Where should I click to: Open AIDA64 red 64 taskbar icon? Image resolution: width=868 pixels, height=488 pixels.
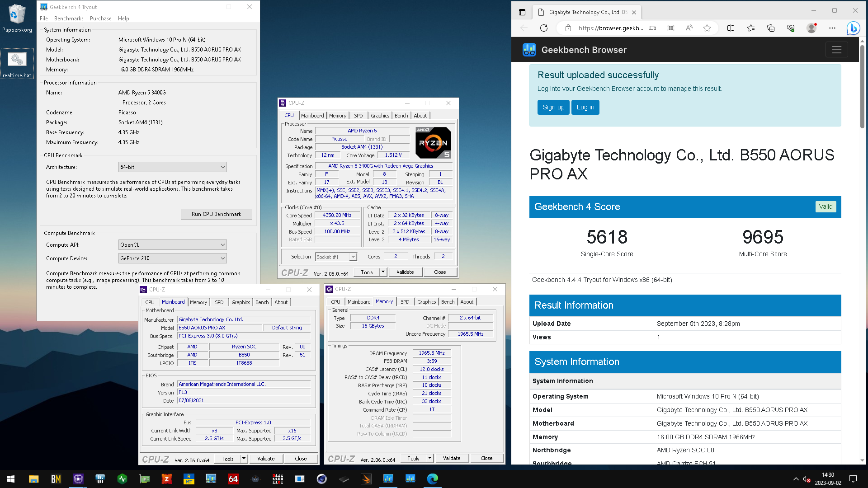pyautogui.click(x=233, y=479)
